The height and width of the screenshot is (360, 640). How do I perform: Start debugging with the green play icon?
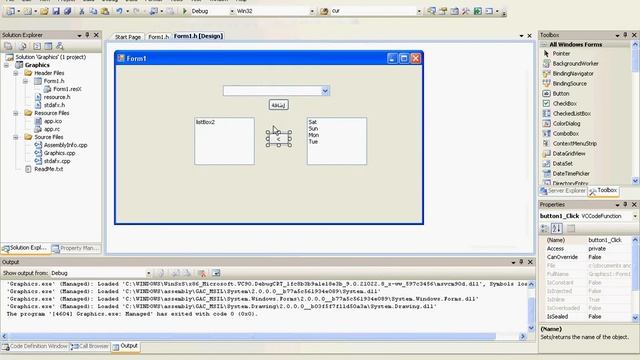click(x=184, y=11)
